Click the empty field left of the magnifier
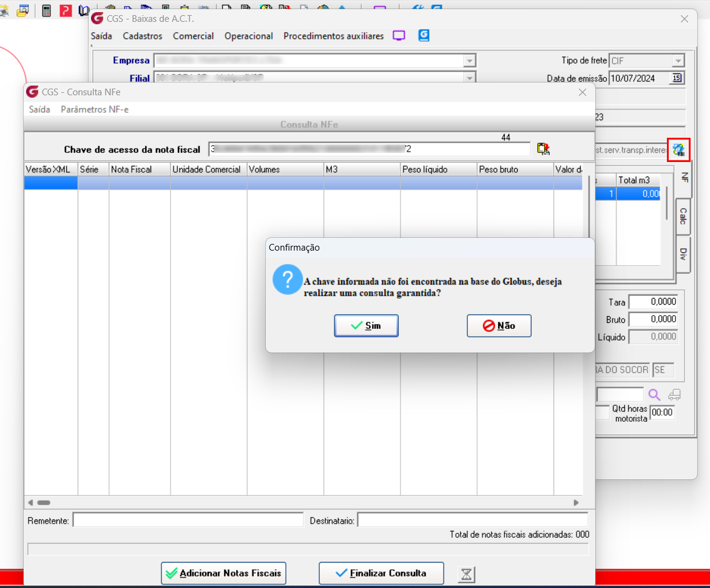This screenshot has height=588, width=710. pyautogui.click(x=620, y=394)
